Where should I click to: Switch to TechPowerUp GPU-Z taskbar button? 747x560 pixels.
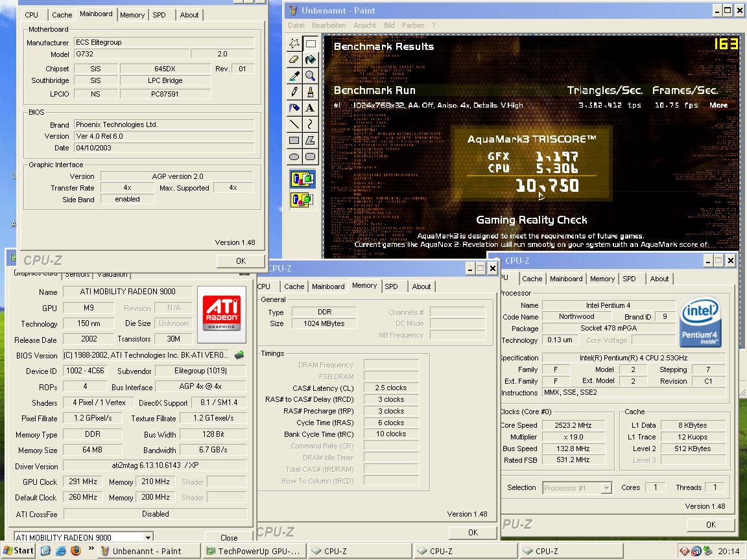(253, 552)
